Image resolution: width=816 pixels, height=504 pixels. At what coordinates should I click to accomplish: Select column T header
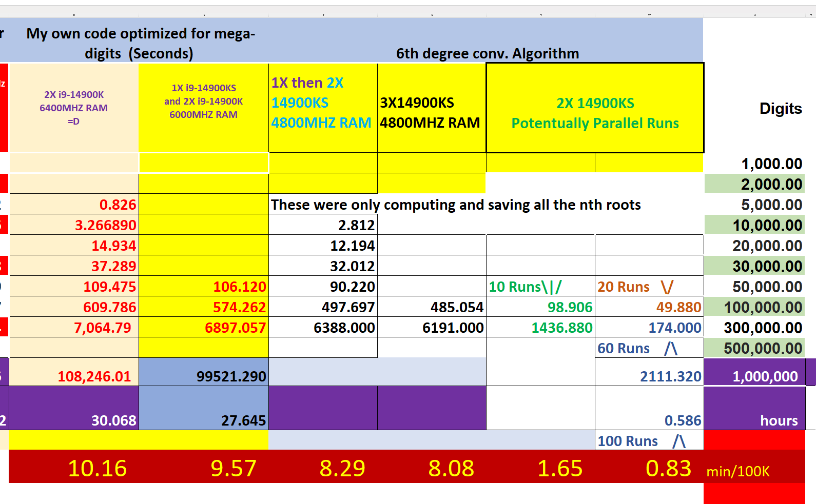click(x=323, y=14)
